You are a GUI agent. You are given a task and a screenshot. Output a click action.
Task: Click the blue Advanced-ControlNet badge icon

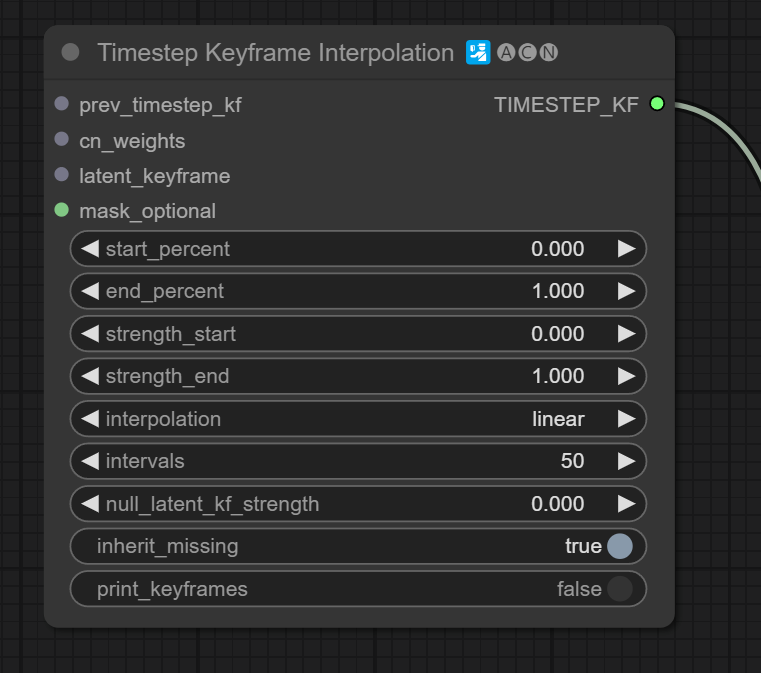pyautogui.click(x=478, y=53)
